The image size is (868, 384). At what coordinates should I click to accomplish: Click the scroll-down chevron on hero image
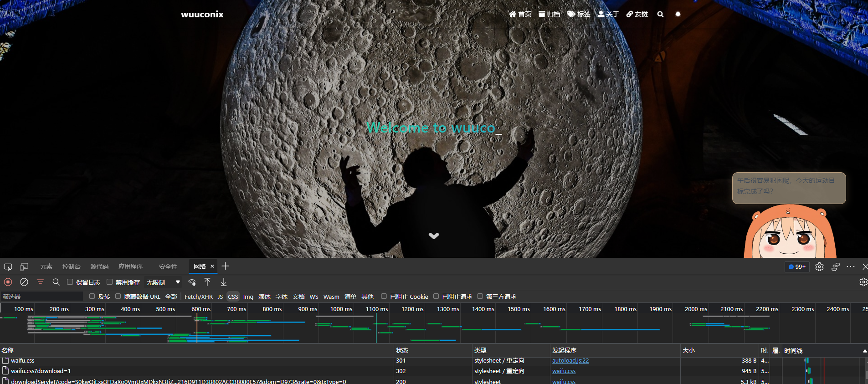(434, 236)
